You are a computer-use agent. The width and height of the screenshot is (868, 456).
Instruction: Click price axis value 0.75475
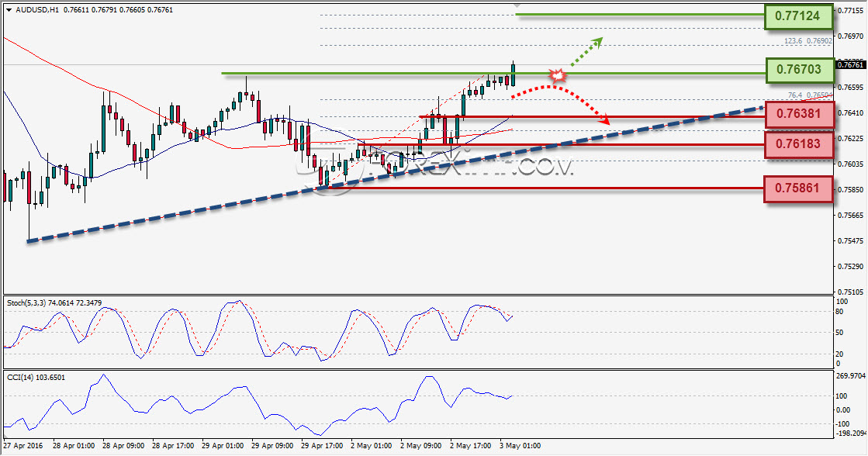tap(851, 241)
